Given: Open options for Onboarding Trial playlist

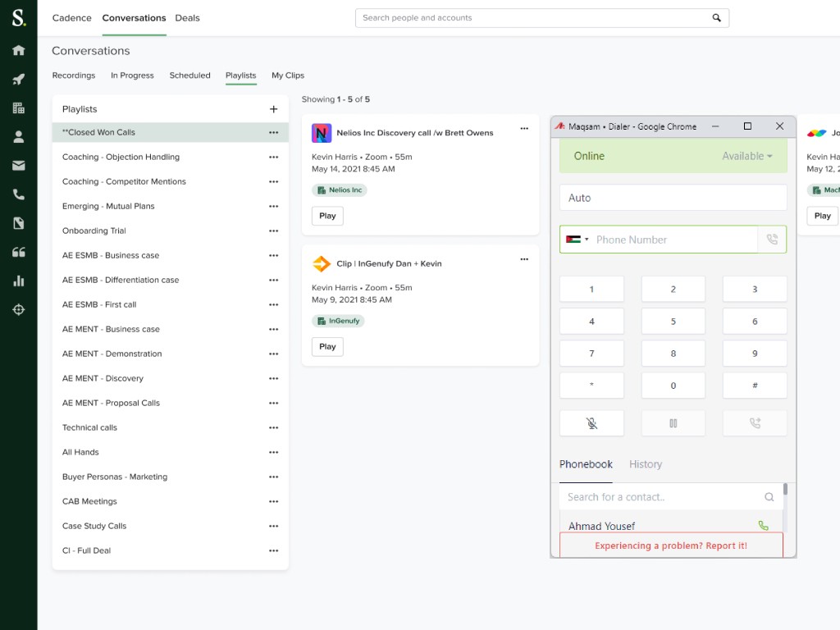Looking at the screenshot, I should click(273, 231).
